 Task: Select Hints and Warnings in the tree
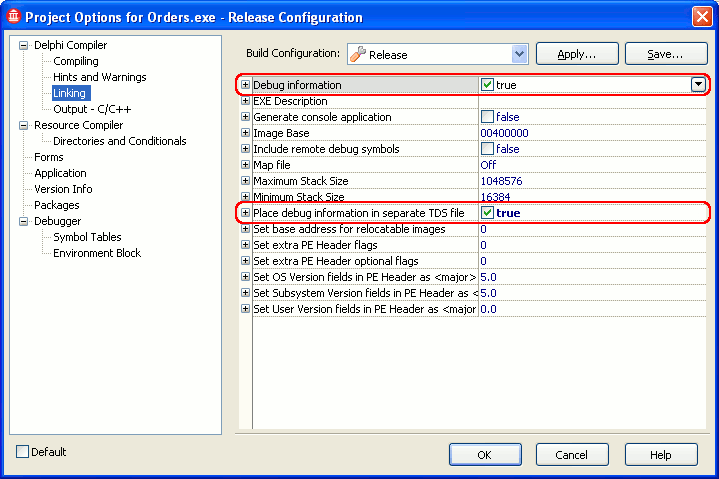tap(99, 77)
